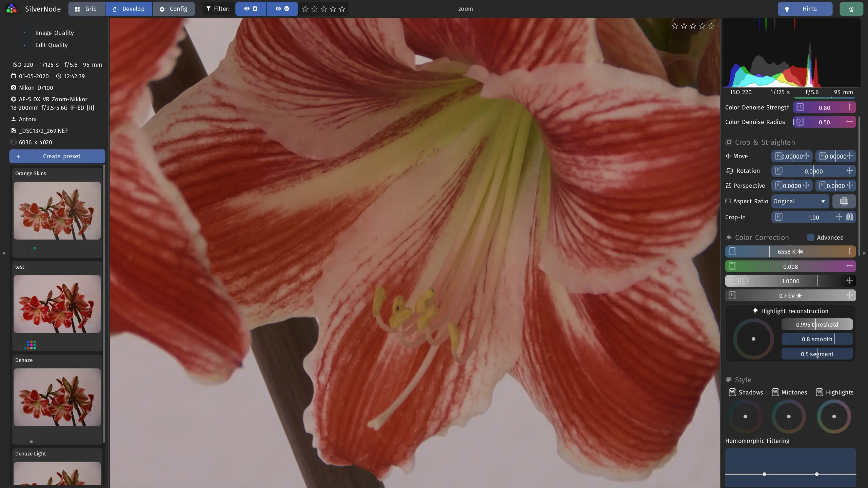Rate image five stars on preview
The image size is (868, 488).
coord(711,26)
